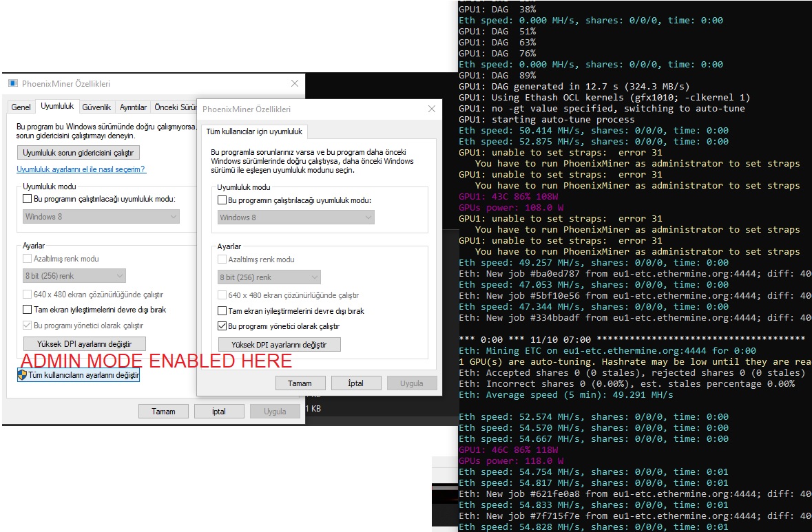Click '640 x 480' resolution checkbox in front dialog

(222, 295)
